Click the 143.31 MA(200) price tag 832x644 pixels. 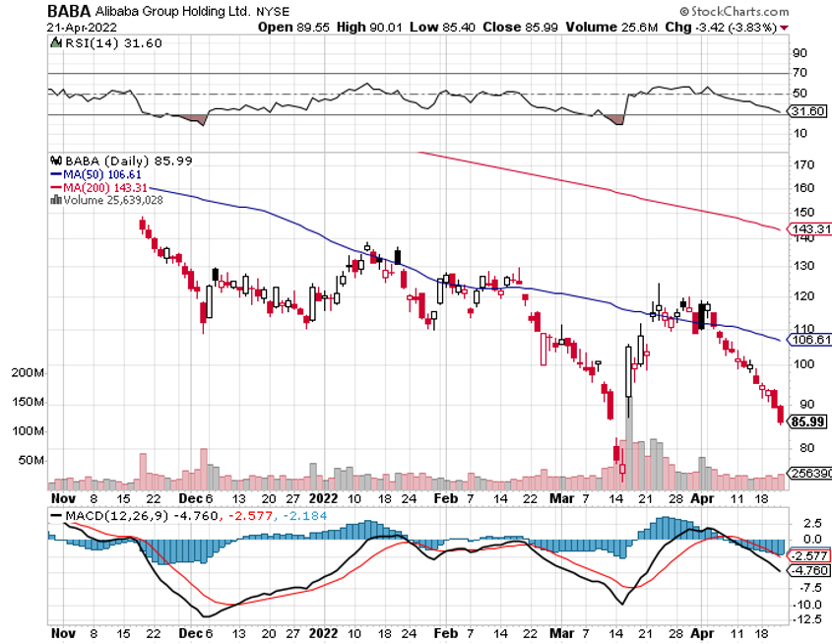tap(810, 229)
